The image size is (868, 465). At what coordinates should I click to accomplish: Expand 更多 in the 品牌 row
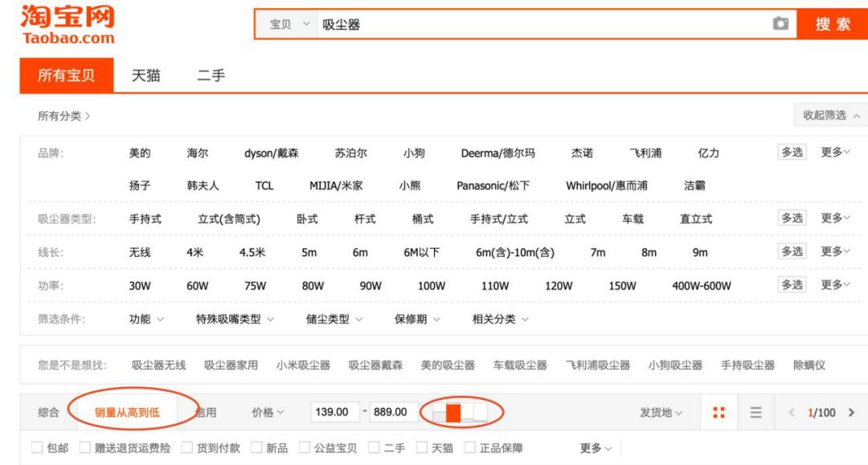[x=835, y=152]
